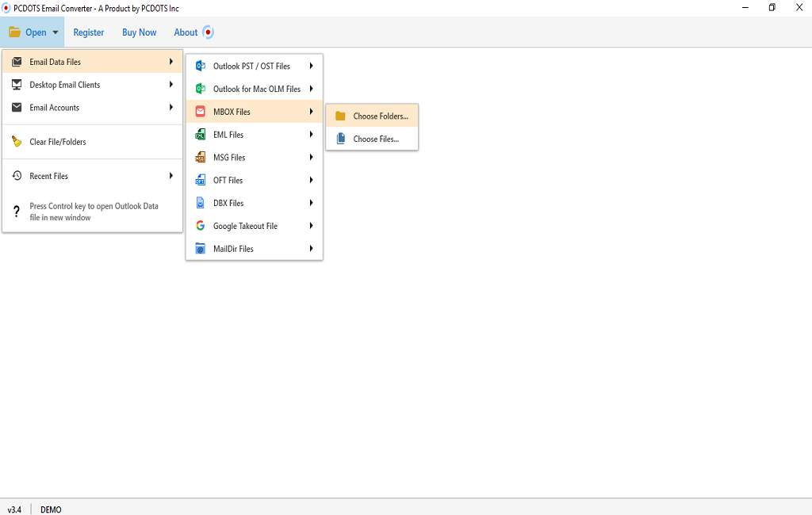Click the OFT Files icon
Screen dimensions: 812x515
(x=200, y=180)
